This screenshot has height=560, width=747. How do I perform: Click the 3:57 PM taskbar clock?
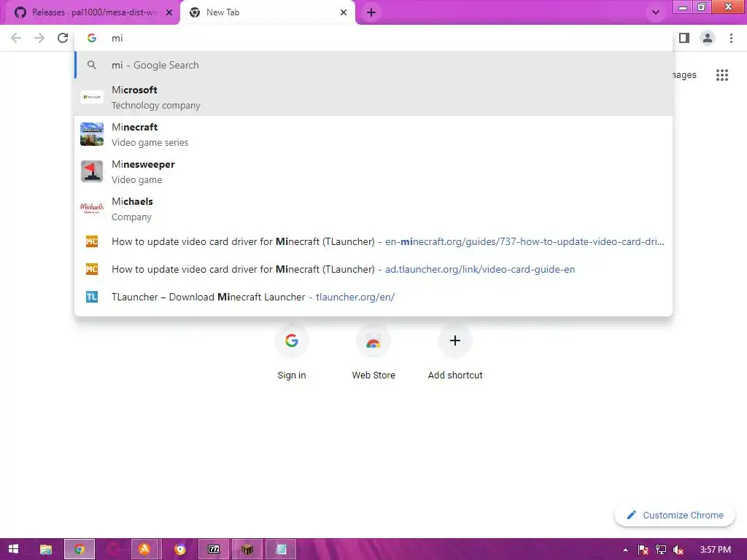[715, 550]
